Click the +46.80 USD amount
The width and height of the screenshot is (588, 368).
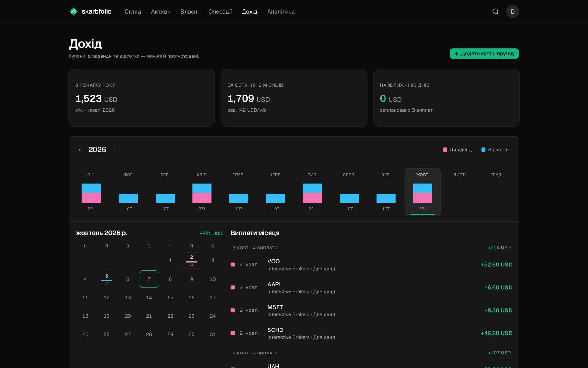(x=496, y=334)
